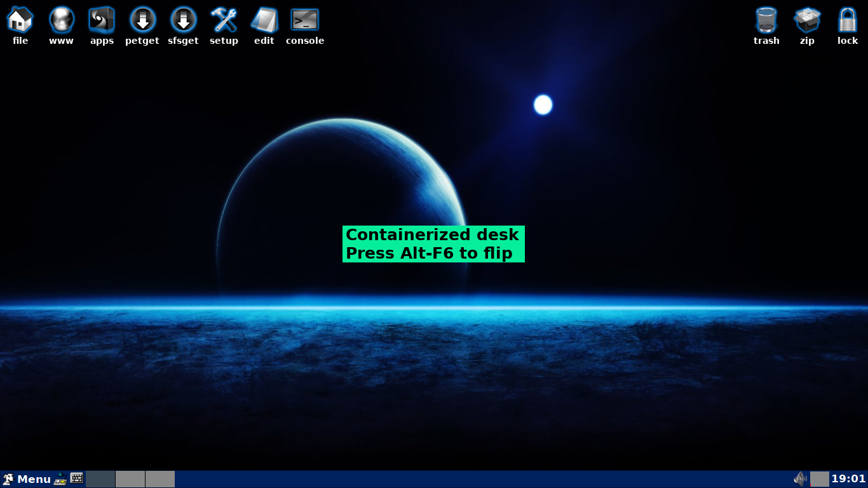Click the 19:01 taskbar clock
The width and height of the screenshot is (868, 488).
coord(848,479)
